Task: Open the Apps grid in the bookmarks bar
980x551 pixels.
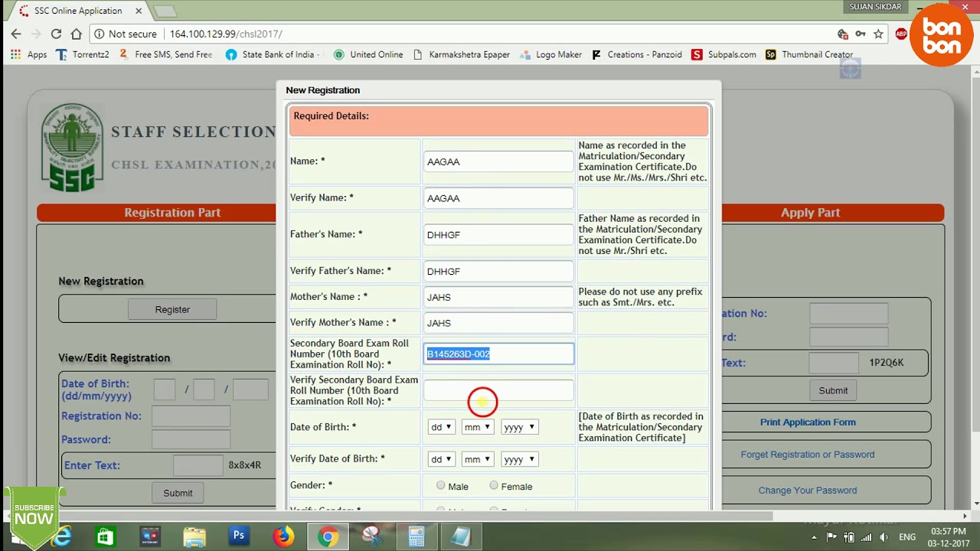Action: coord(28,54)
